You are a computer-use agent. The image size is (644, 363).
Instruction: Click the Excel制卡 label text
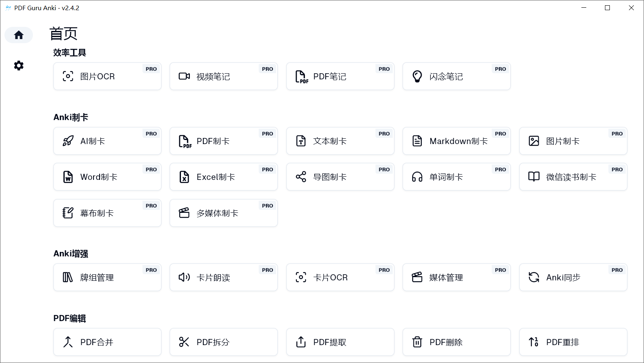pos(216,177)
